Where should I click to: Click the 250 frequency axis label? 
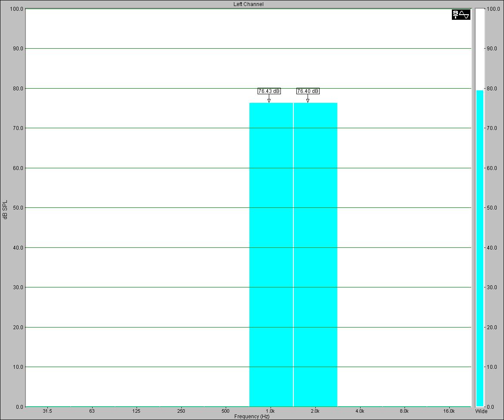pos(181,411)
